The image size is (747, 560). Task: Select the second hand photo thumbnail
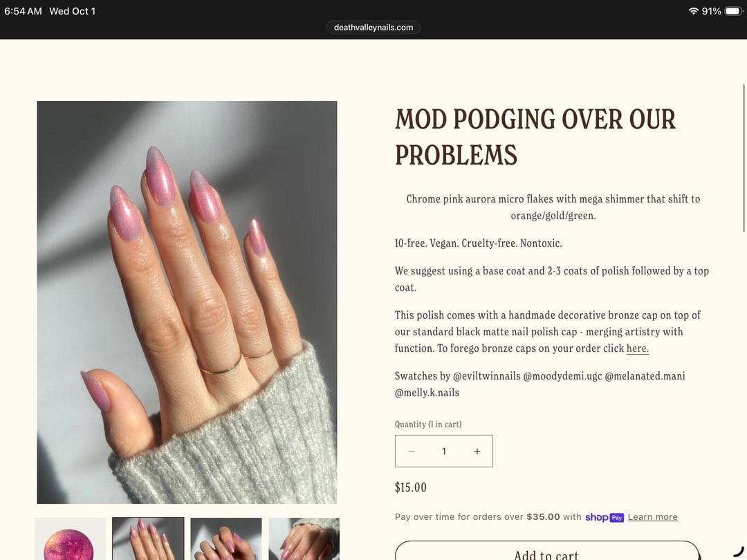pyautogui.click(x=148, y=539)
